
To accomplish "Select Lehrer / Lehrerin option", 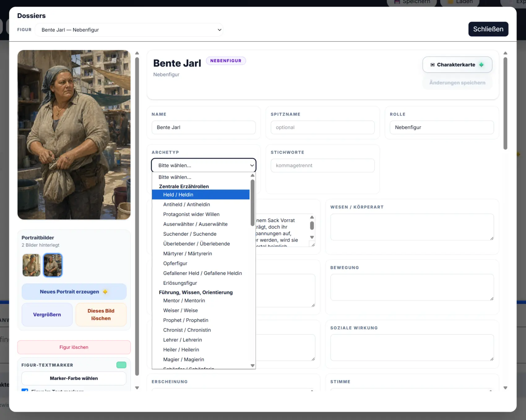I will coord(201,340).
